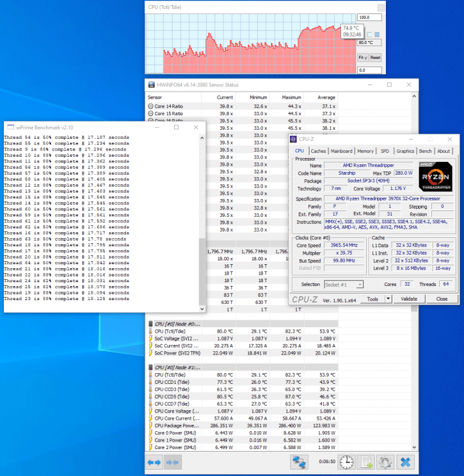The image size is (464, 476).
Task: Click the collapse columns arrows icon in HWiNFO
Action: (x=173, y=461)
